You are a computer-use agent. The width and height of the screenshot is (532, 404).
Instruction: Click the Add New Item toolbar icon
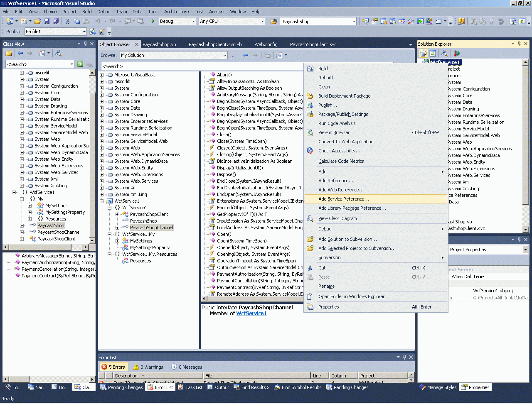click(x=24, y=21)
